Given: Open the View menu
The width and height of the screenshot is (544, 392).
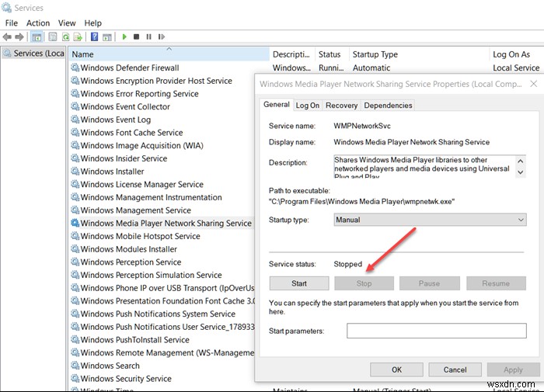Looking at the screenshot, I should [x=67, y=23].
